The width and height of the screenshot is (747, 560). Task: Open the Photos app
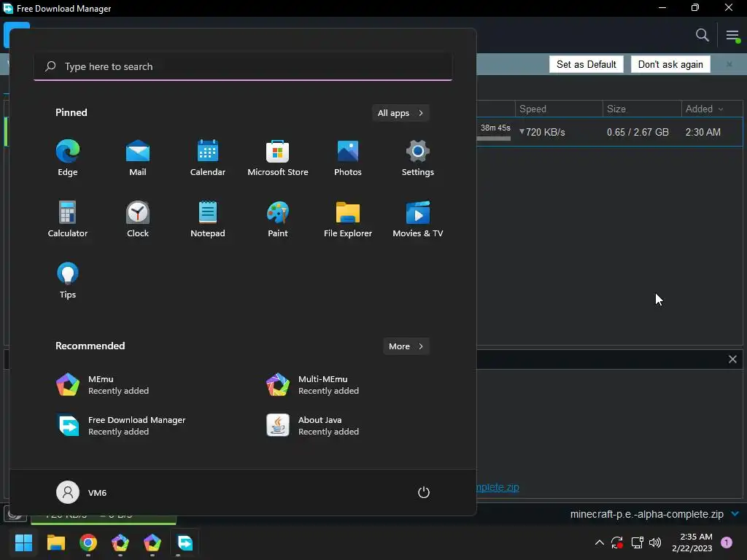pyautogui.click(x=348, y=158)
